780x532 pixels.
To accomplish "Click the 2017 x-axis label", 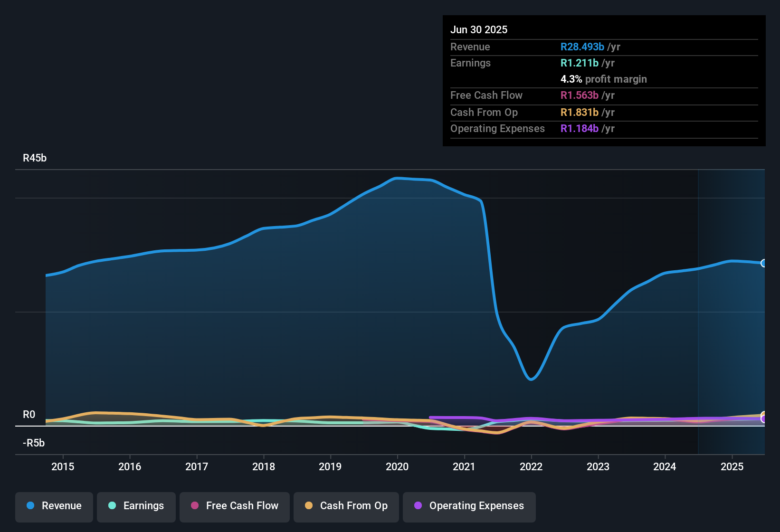I will 197,467.
